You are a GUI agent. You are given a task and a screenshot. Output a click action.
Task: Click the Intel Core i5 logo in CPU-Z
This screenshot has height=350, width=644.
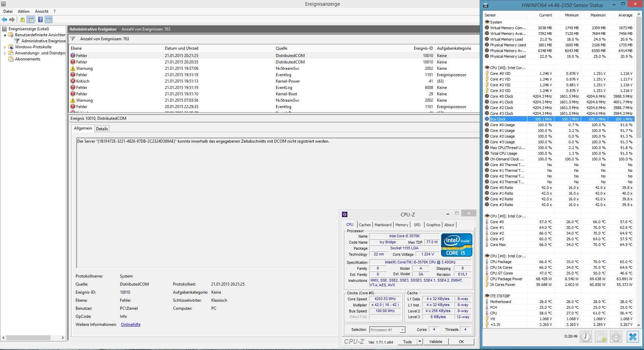tap(457, 245)
